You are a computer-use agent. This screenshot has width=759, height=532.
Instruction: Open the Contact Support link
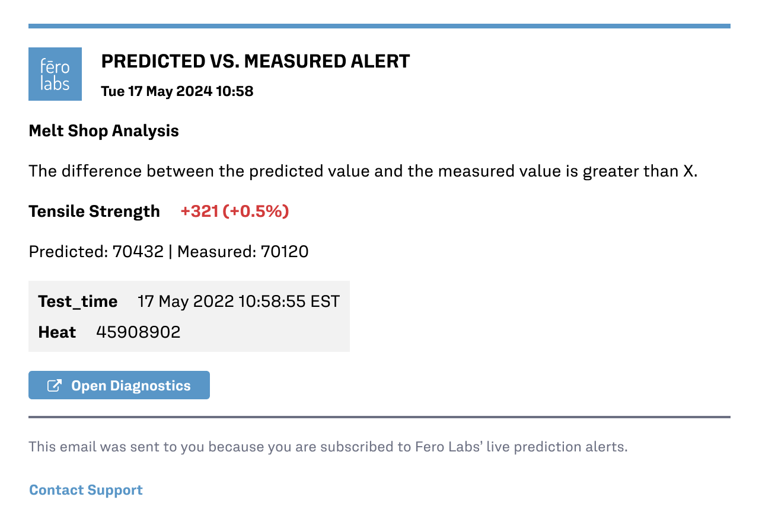86,490
